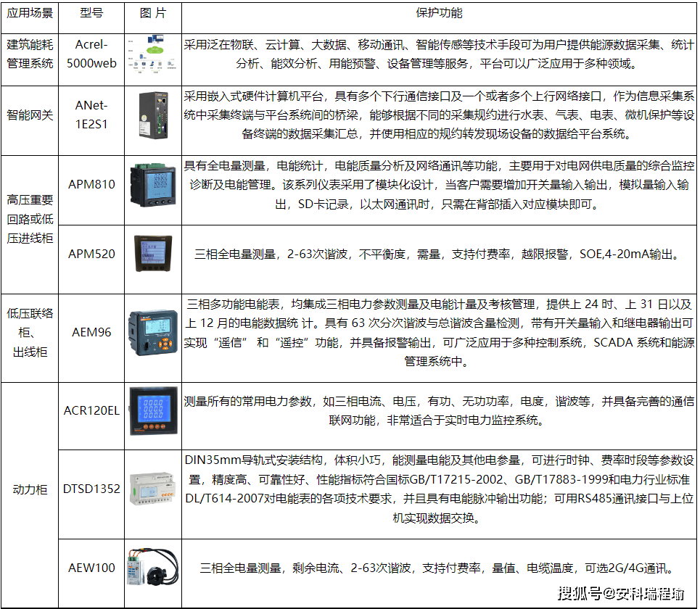Click the APM520 meter product image
The height and width of the screenshot is (609, 700).
[x=153, y=254]
